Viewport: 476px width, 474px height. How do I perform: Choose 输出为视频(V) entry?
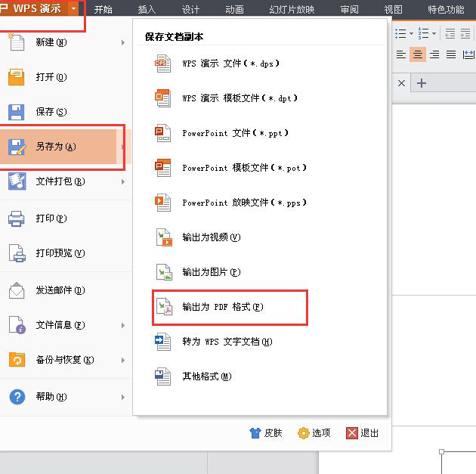212,237
